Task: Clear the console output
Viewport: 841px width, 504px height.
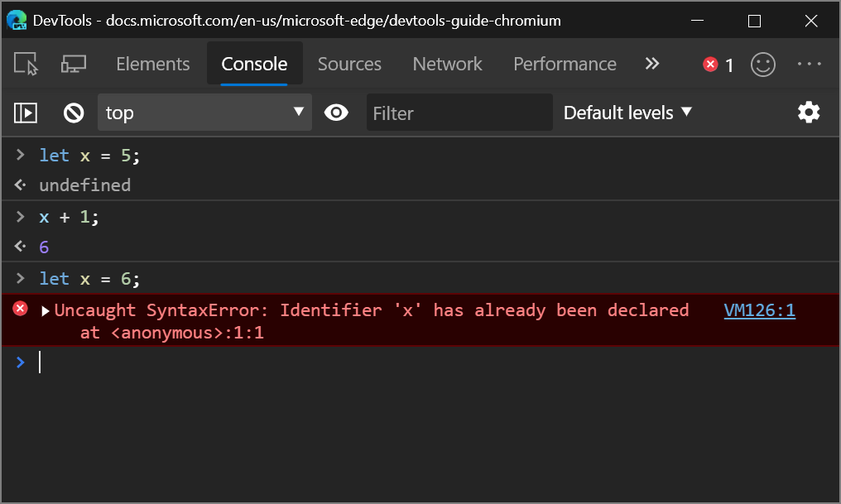Action: pyautogui.click(x=73, y=113)
